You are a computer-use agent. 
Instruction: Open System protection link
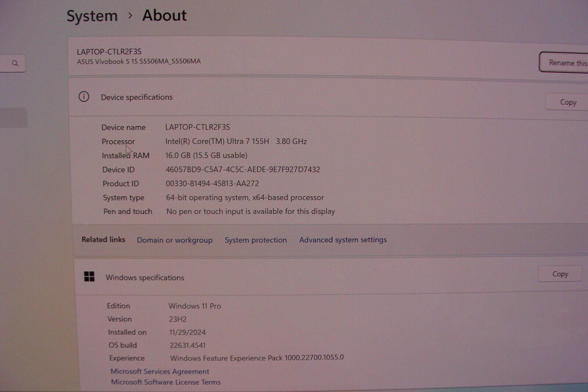click(x=256, y=240)
